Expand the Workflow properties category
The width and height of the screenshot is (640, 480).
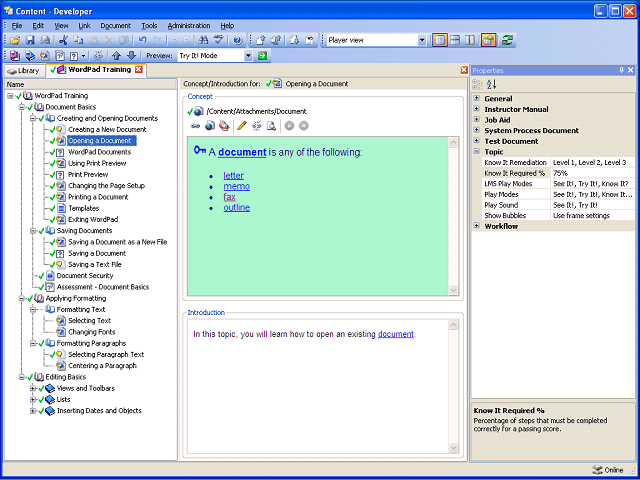click(x=476, y=226)
